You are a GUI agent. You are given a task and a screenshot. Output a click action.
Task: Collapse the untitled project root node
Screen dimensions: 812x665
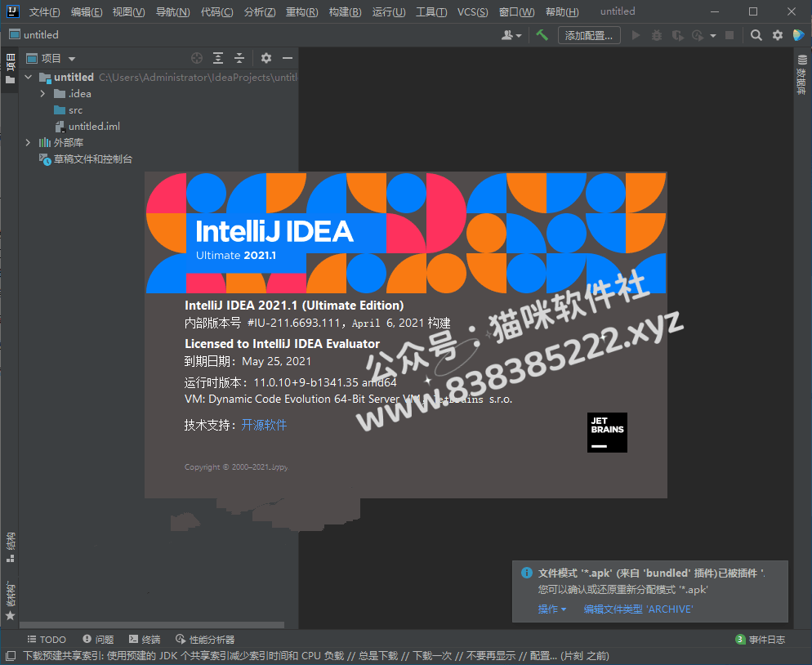click(x=29, y=77)
